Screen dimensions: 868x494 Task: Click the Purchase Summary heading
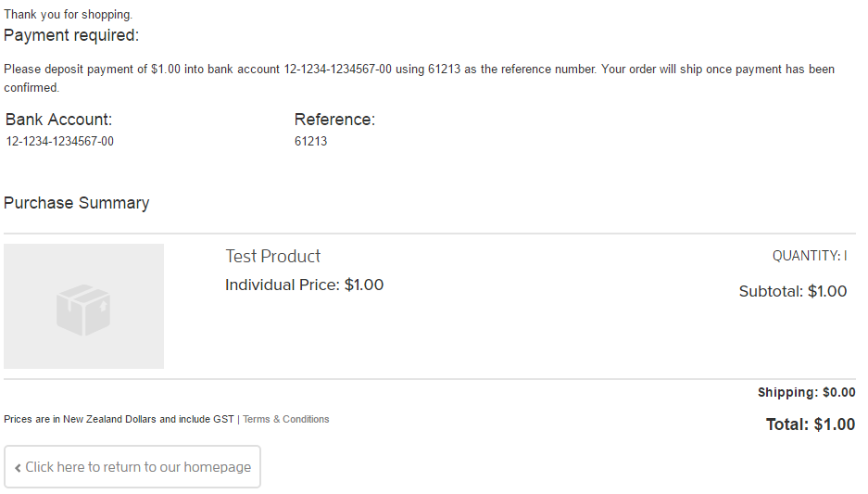point(76,203)
